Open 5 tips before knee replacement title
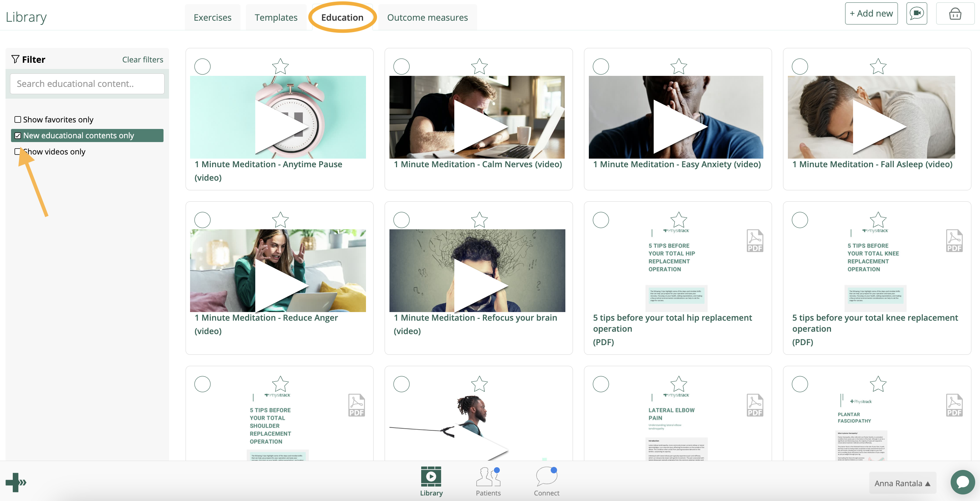The width and height of the screenshot is (980, 501). click(x=875, y=323)
